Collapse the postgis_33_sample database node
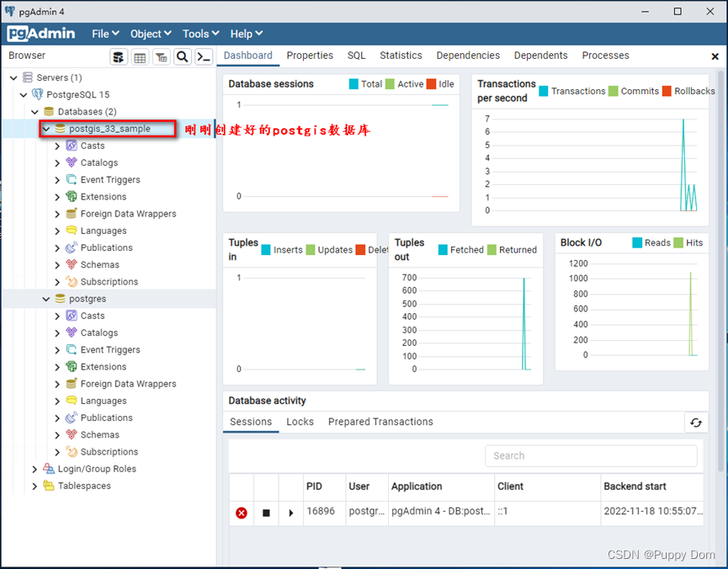Screen dimensions: 728x569 (x=46, y=129)
